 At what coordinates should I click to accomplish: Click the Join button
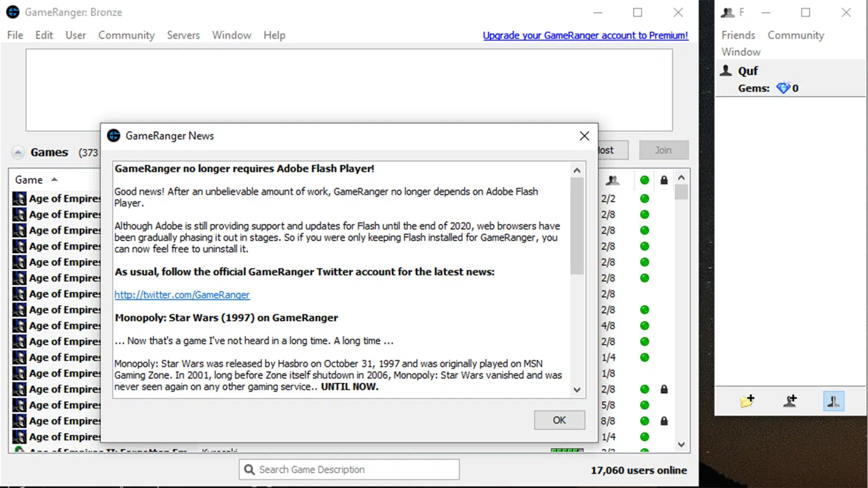664,150
